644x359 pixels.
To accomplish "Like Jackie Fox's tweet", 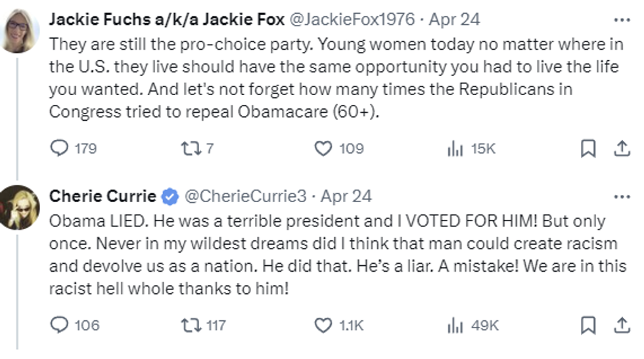I will (323, 149).
